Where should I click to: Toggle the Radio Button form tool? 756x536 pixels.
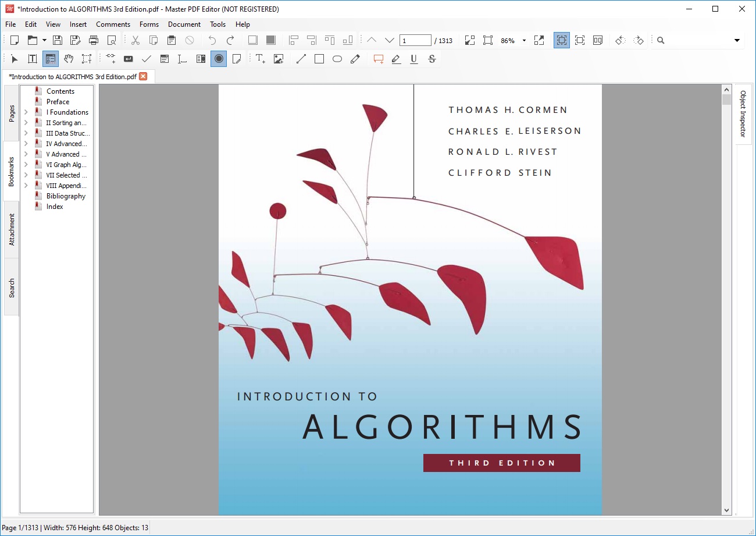coord(219,59)
